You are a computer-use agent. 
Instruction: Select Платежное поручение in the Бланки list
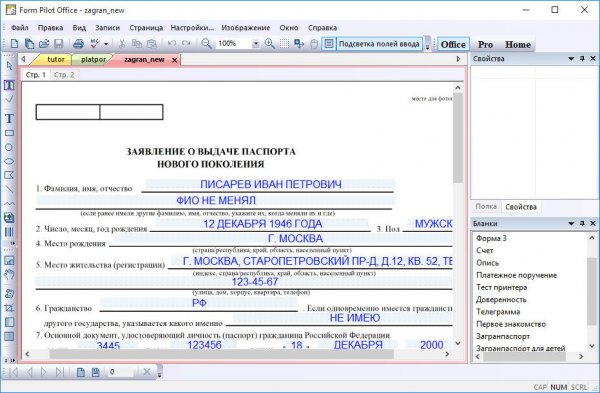click(516, 275)
